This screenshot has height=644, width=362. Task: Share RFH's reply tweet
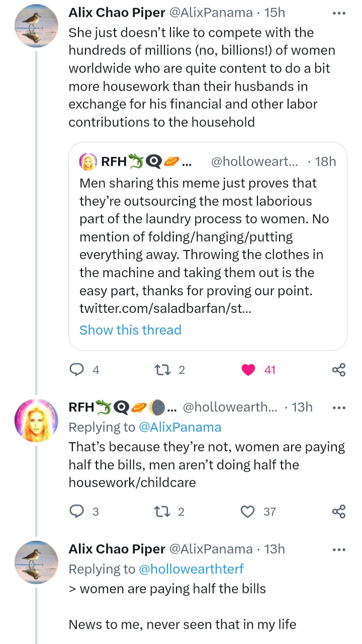(339, 512)
